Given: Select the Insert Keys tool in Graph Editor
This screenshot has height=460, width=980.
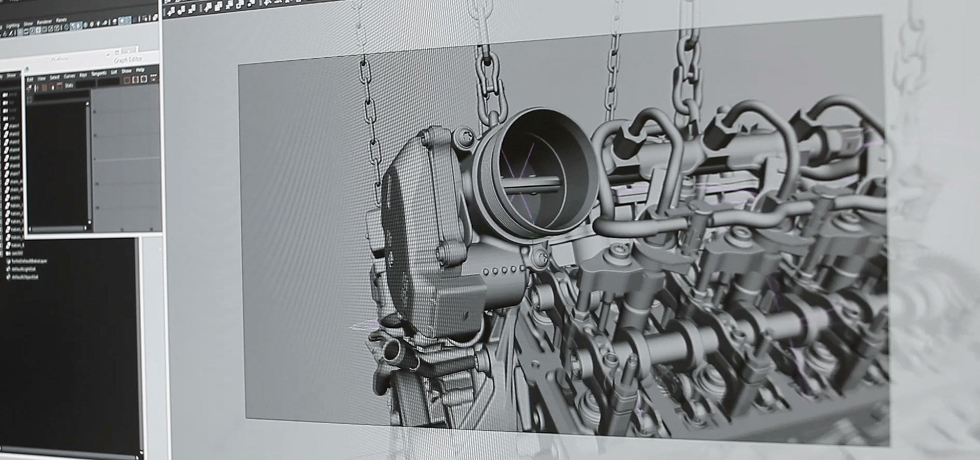Looking at the screenshot, I should click(x=36, y=88).
